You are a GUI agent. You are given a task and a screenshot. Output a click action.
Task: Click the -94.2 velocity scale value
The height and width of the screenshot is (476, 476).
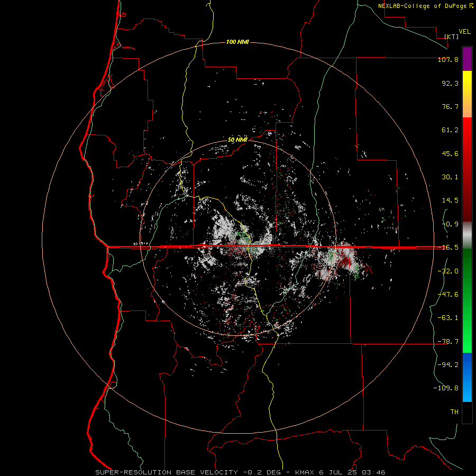click(x=448, y=365)
